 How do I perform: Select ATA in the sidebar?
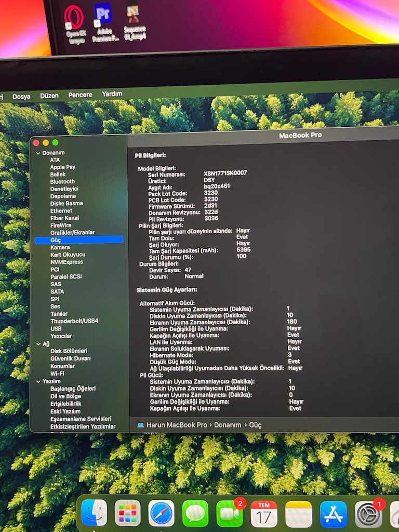pyautogui.click(x=55, y=160)
